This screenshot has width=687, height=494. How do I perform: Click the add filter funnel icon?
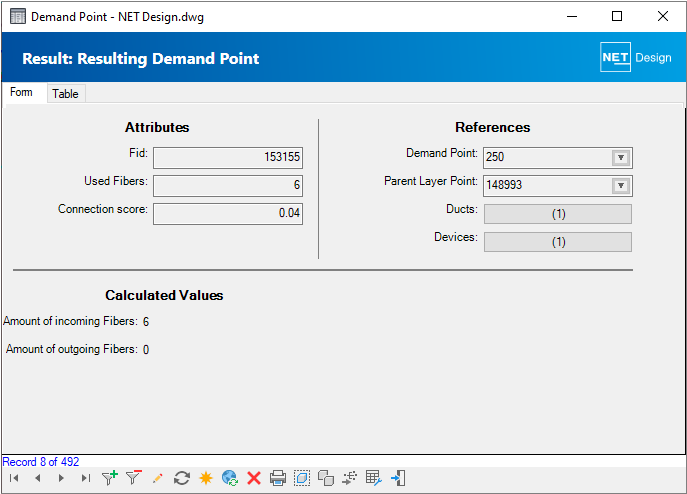pos(109,479)
